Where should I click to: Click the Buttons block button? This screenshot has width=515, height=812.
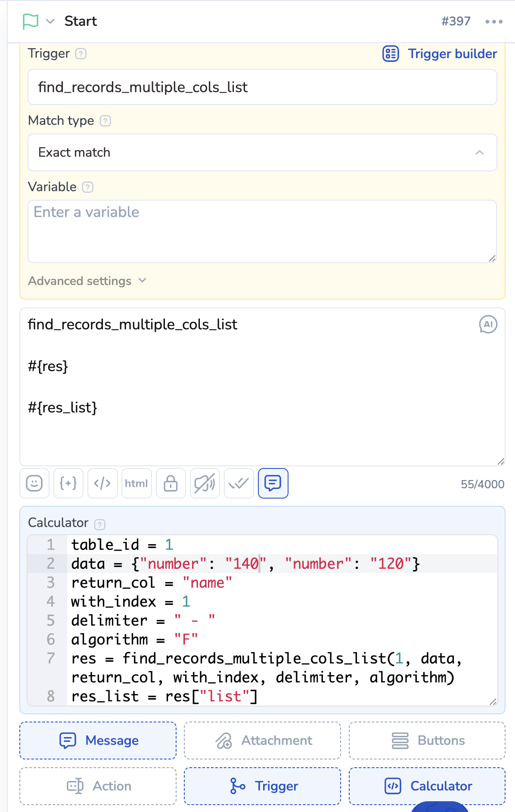[x=427, y=741]
